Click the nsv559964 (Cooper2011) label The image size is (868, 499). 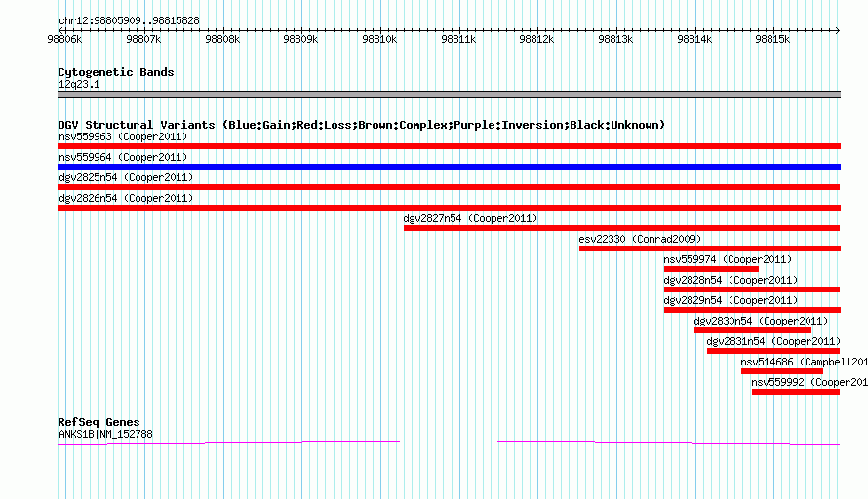tap(123, 157)
